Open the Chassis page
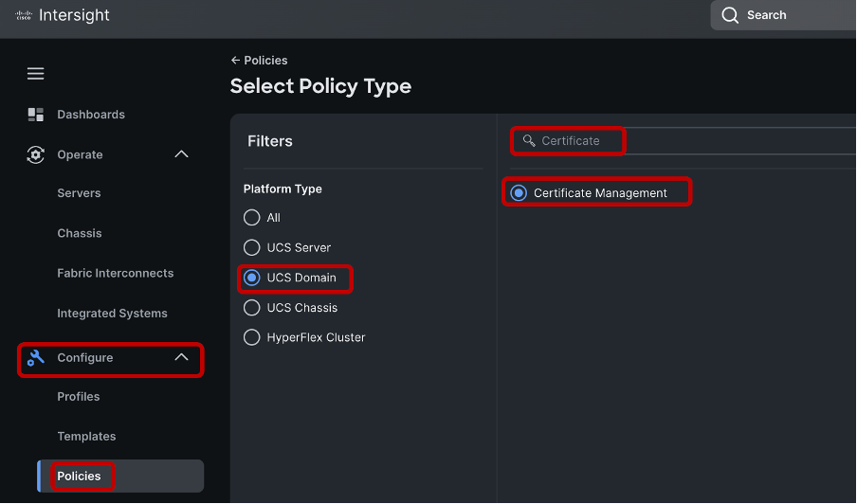The height and width of the screenshot is (504, 857). click(x=80, y=233)
